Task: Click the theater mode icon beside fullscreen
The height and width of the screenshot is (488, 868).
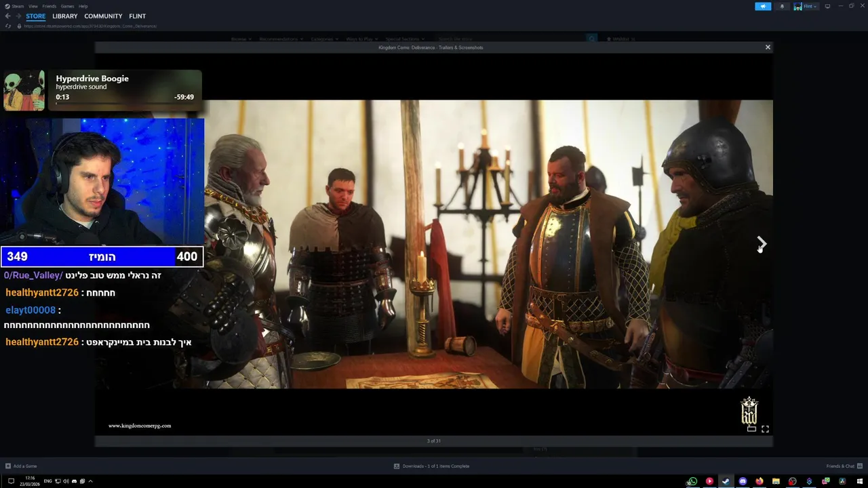Action: coord(751,429)
